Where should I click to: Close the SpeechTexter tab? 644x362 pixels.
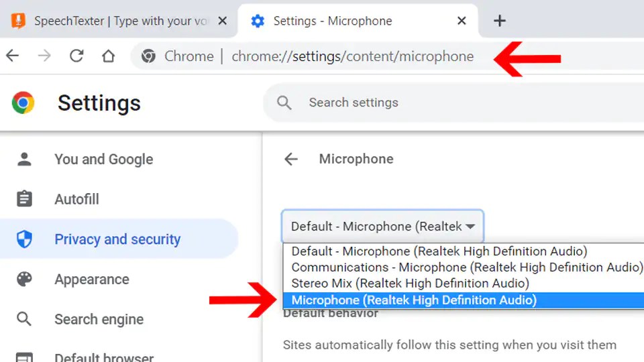coord(223,21)
